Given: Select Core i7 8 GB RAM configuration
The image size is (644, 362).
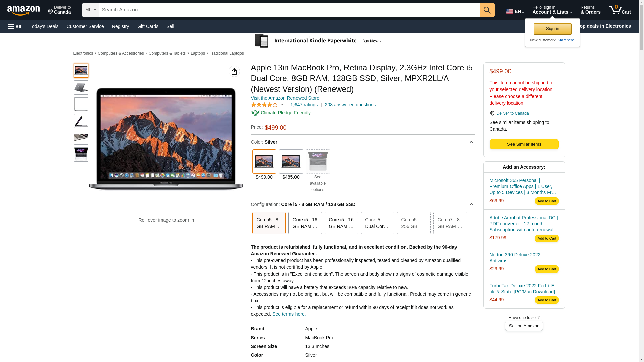Looking at the screenshot, I should click(450, 223).
